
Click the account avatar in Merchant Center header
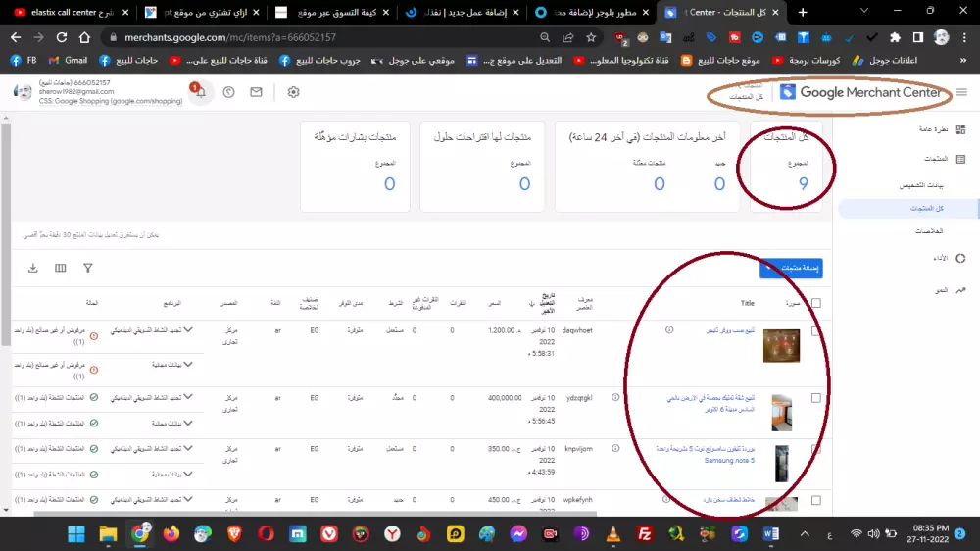click(23, 92)
